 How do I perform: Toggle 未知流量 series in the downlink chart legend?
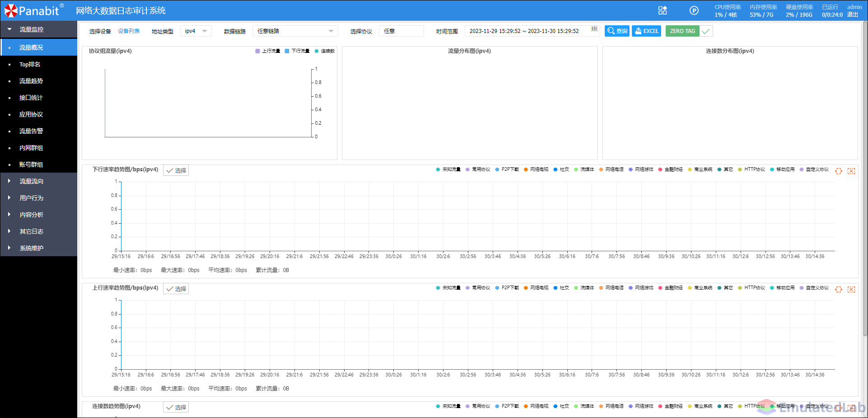tap(448, 169)
